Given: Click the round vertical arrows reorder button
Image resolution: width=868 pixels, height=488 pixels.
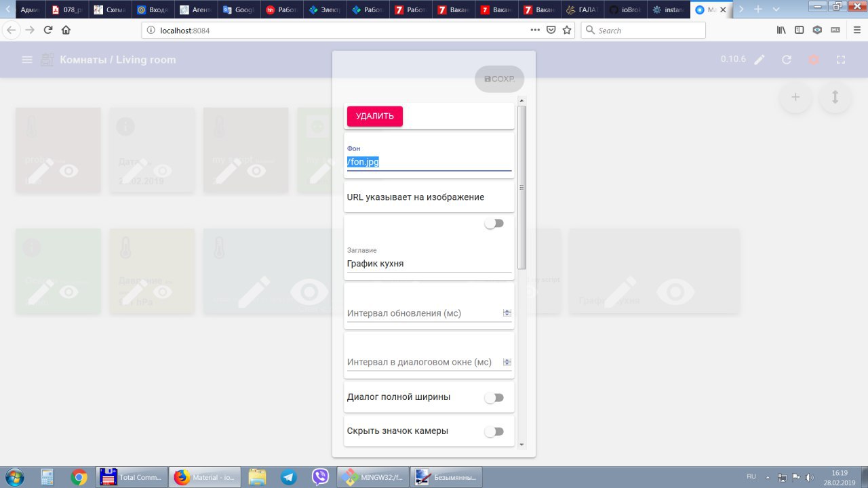Looking at the screenshot, I should tap(835, 97).
